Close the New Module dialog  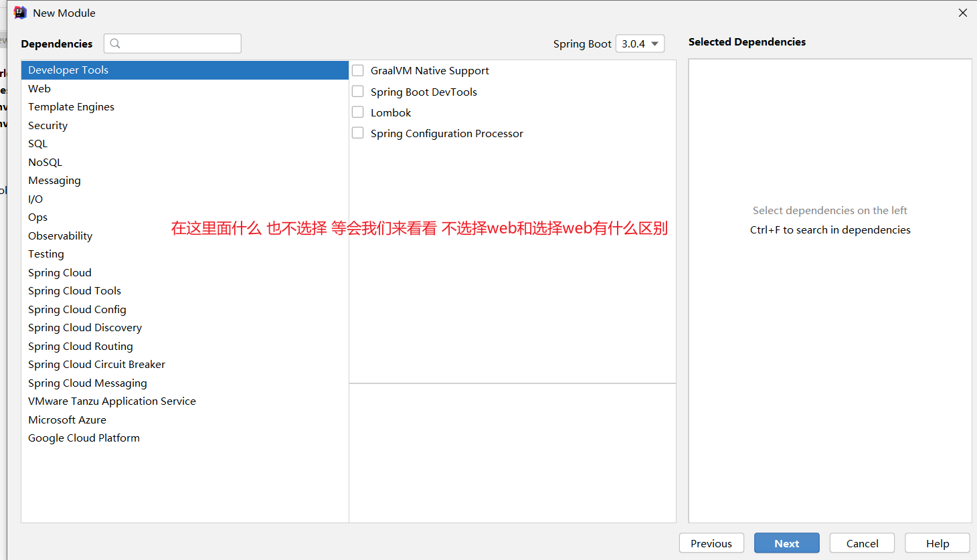coord(962,13)
